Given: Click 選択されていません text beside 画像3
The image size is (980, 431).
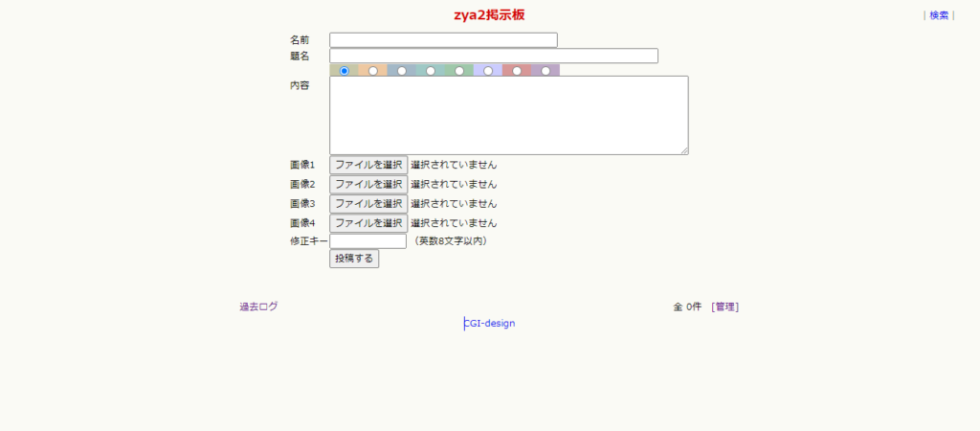Looking at the screenshot, I should click(454, 204).
